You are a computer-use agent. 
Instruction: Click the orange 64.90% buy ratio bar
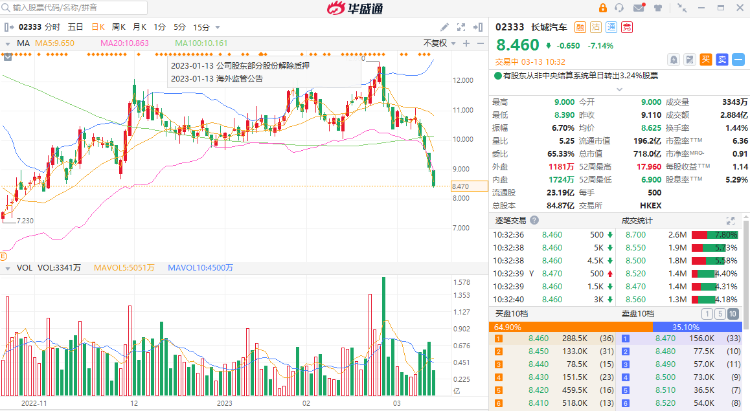(x=571, y=327)
